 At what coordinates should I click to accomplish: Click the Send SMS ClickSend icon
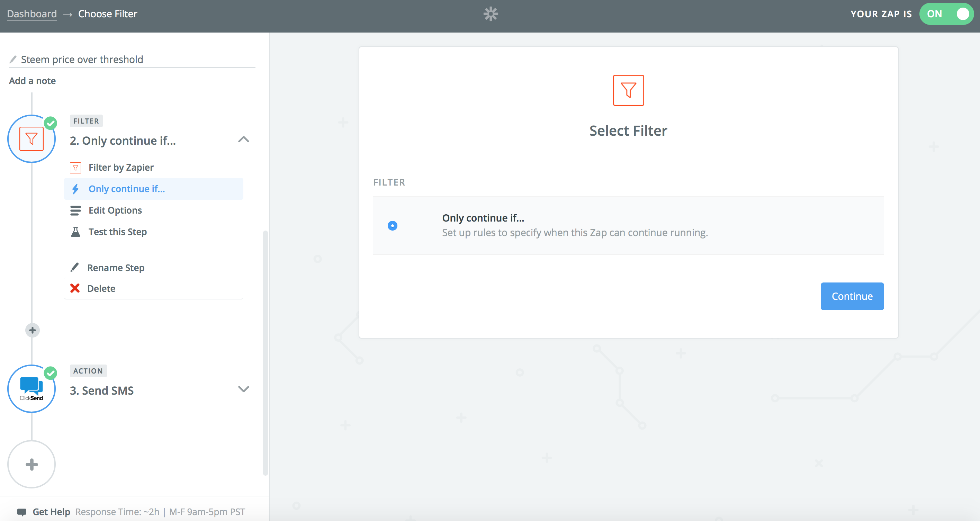point(32,389)
